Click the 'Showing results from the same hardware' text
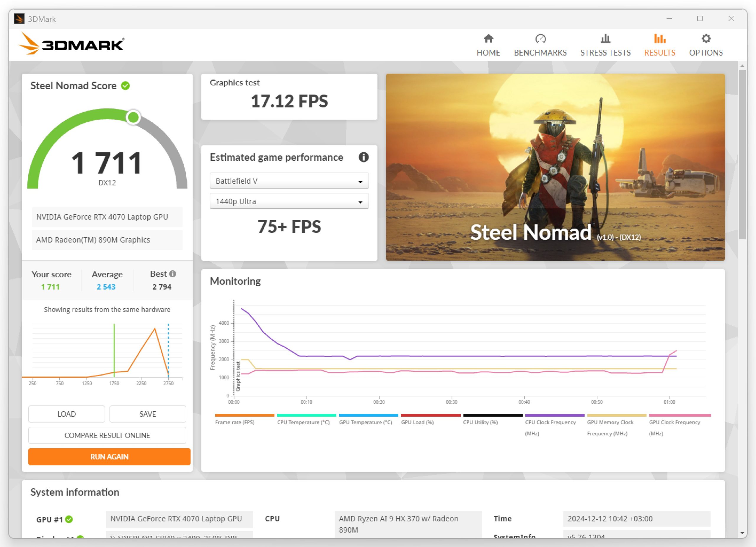This screenshot has height=547, width=756. coord(107,309)
